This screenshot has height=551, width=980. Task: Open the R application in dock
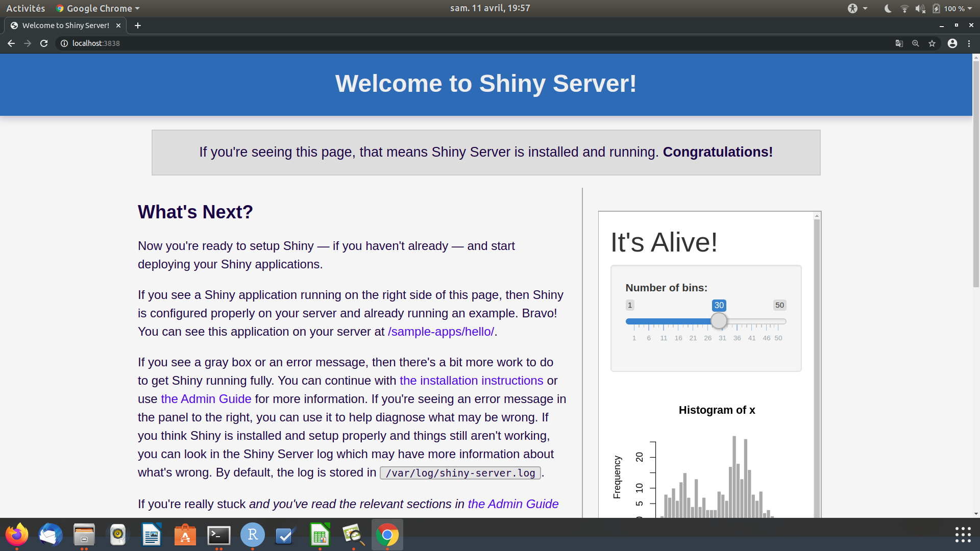(253, 535)
